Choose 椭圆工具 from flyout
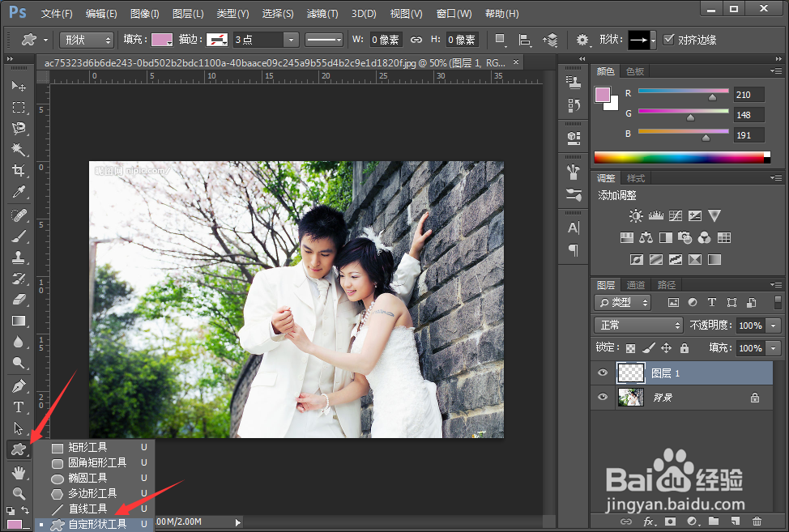 click(x=95, y=479)
